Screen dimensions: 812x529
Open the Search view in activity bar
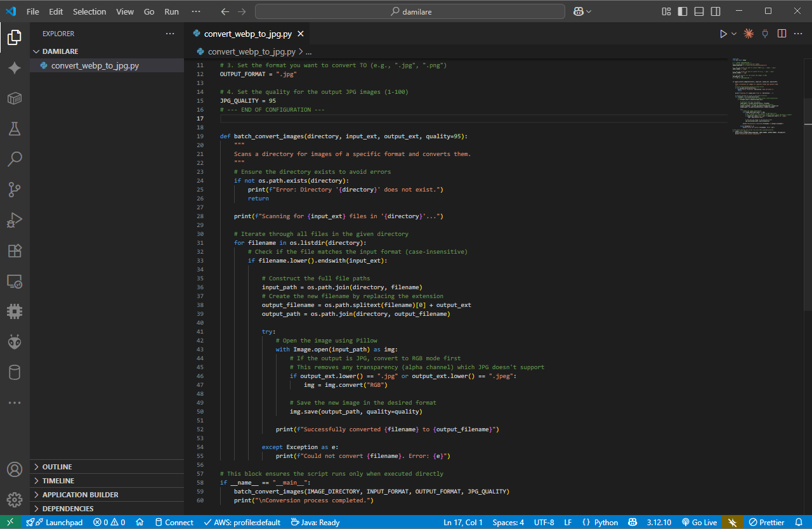point(15,159)
